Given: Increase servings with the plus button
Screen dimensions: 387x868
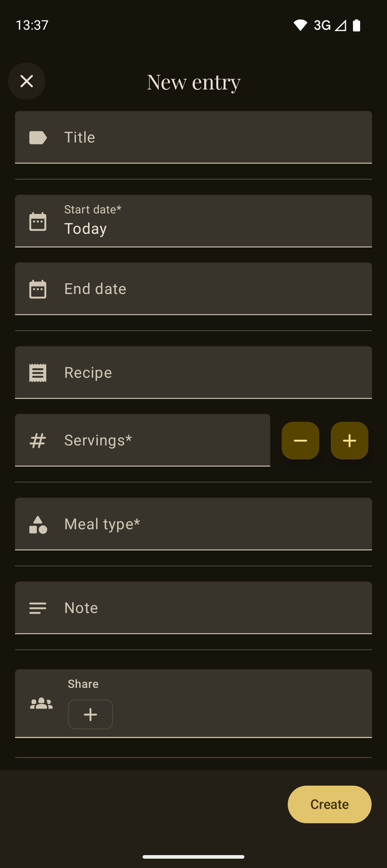Looking at the screenshot, I should click(349, 440).
